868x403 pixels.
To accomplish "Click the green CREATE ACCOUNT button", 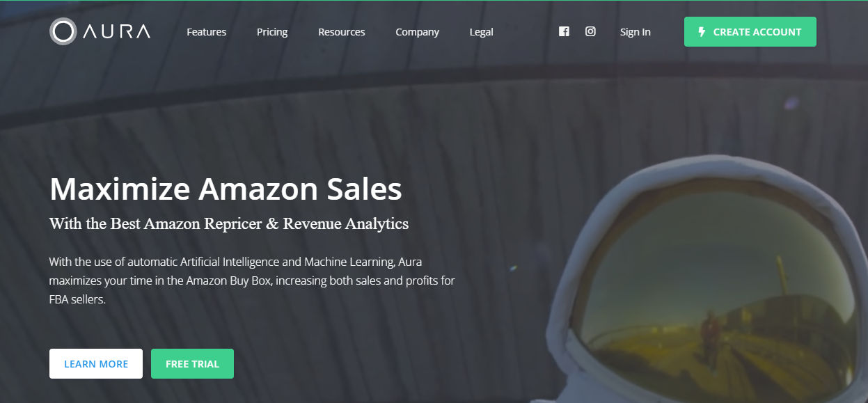I will point(750,32).
